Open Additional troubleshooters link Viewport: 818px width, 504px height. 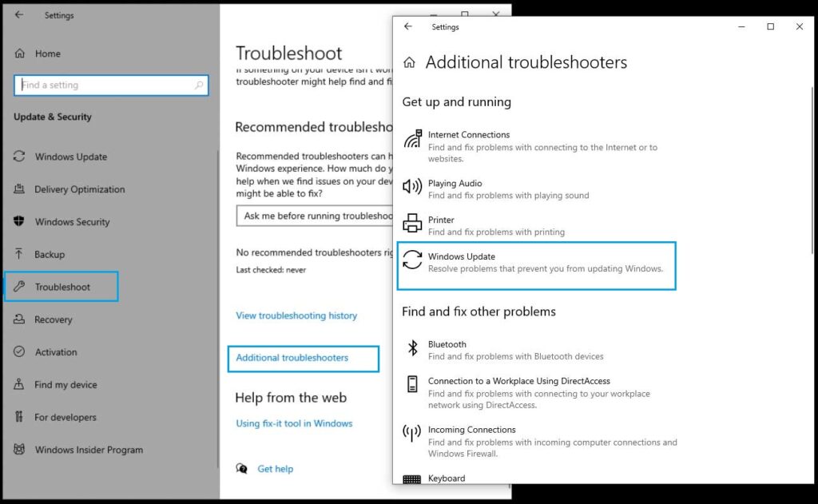pos(292,358)
